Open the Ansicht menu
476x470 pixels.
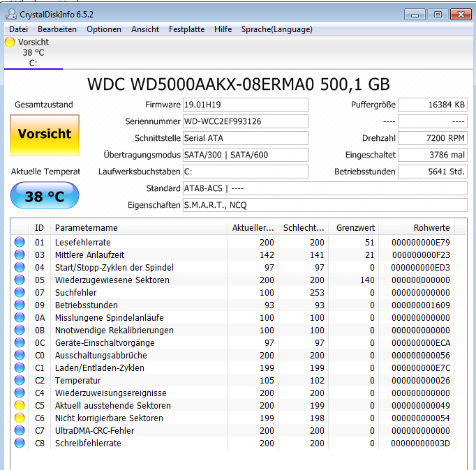pos(145,29)
